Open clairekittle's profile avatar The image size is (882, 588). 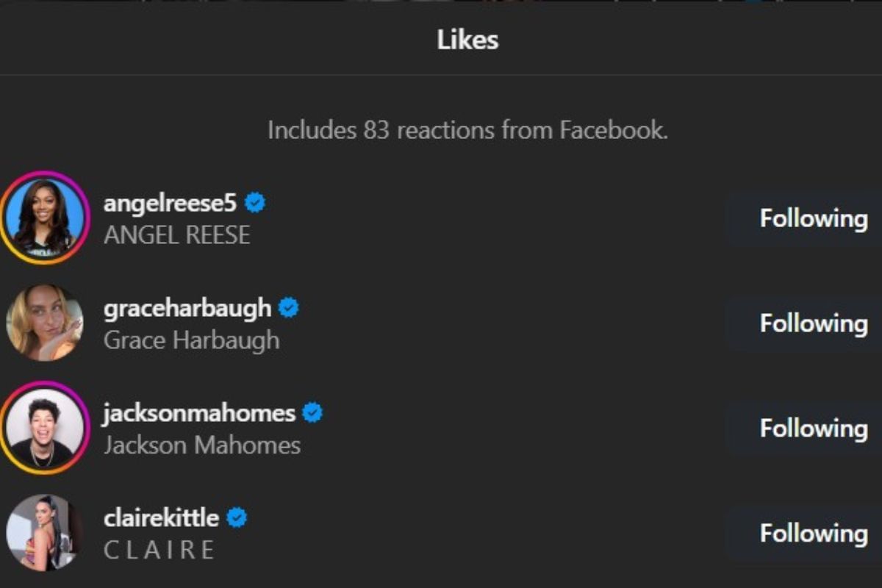point(45,532)
